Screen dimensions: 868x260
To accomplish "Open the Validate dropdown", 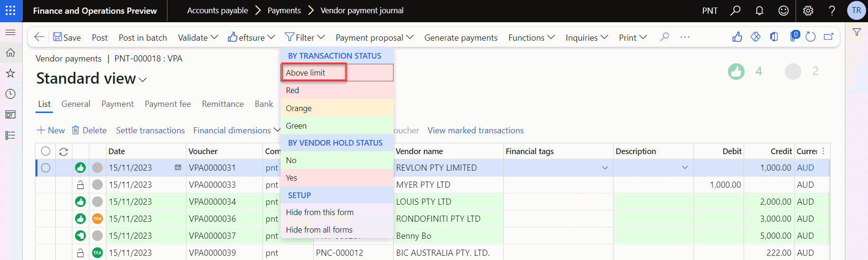I will pyautogui.click(x=198, y=37).
